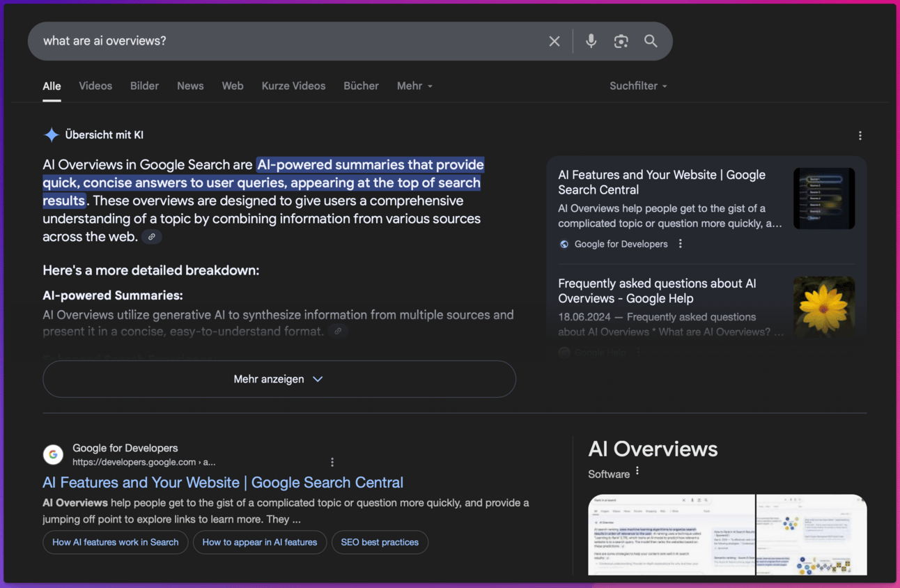
Task: Click the 'SEO best practices' chip
Action: click(380, 542)
